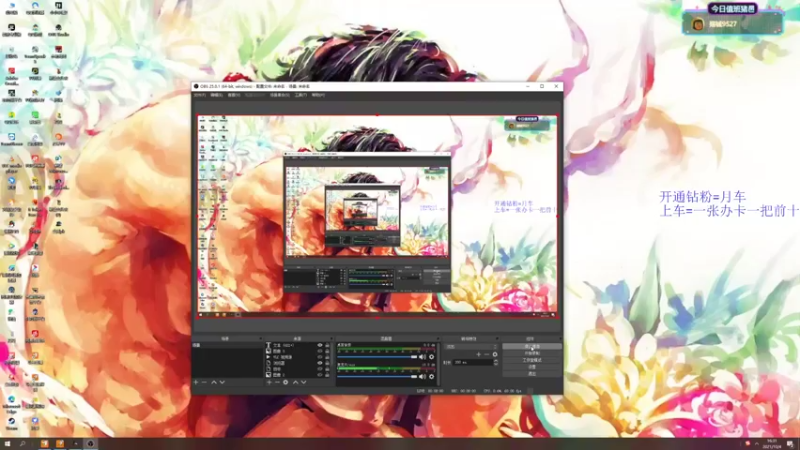Open the 工具 (Tools) menu

301,95
